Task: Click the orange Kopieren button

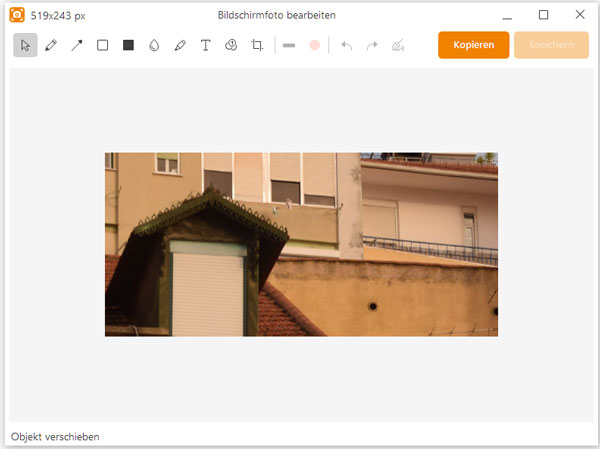Action: pyautogui.click(x=473, y=45)
